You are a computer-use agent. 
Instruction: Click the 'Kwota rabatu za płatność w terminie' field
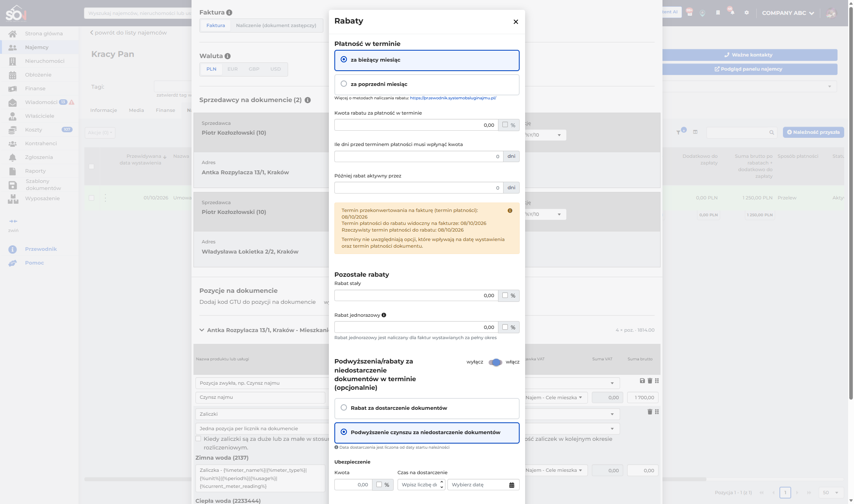click(416, 125)
